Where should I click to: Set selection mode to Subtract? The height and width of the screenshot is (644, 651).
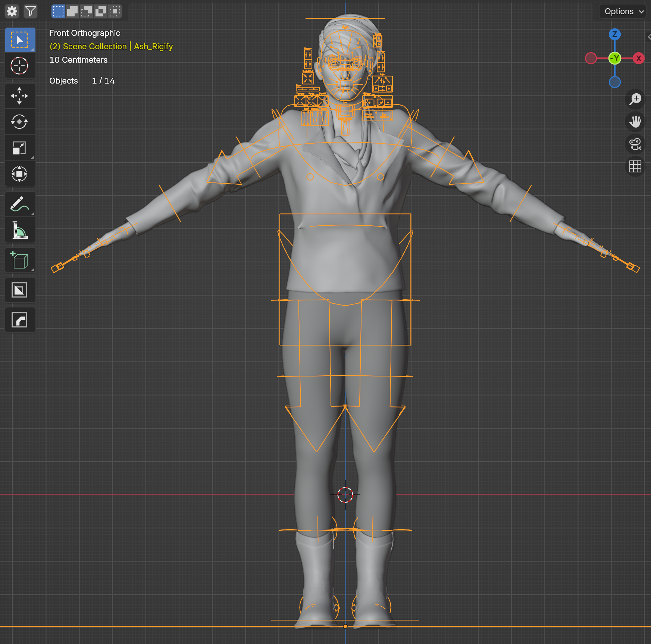point(87,11)
